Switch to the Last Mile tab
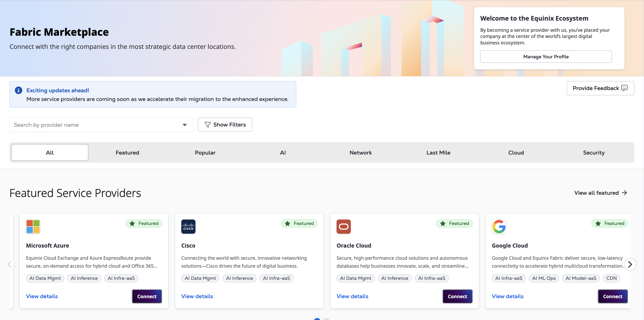The width and height of the screenshot is (644, 320). (x=438, y=153)
